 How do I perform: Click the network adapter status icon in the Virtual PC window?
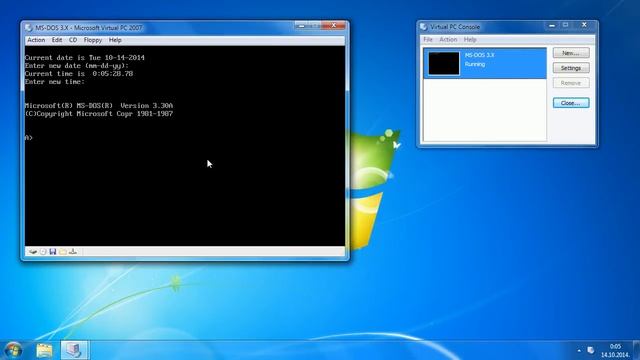click(x=73, y=252)
